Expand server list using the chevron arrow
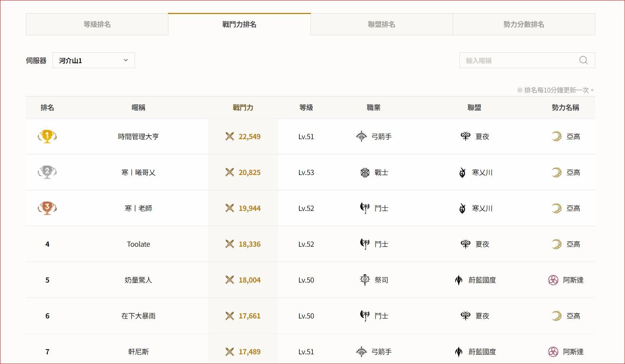The image size is (625, 364). pos(126,60)
